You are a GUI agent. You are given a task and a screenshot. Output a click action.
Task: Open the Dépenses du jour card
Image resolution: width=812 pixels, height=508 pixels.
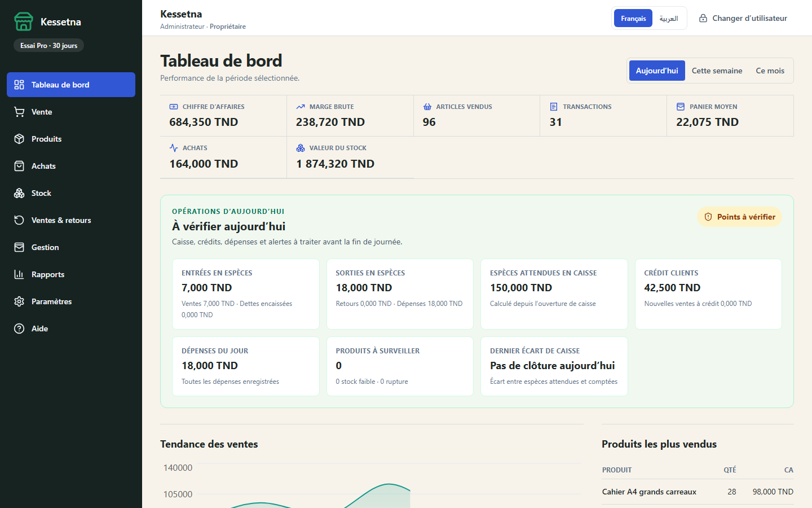[x=246, y=366]
